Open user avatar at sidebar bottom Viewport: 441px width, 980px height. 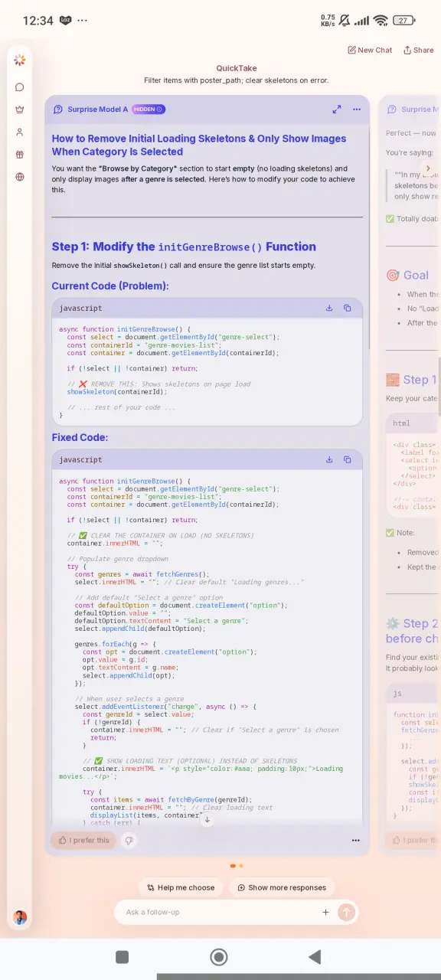[x=20, y=917]
